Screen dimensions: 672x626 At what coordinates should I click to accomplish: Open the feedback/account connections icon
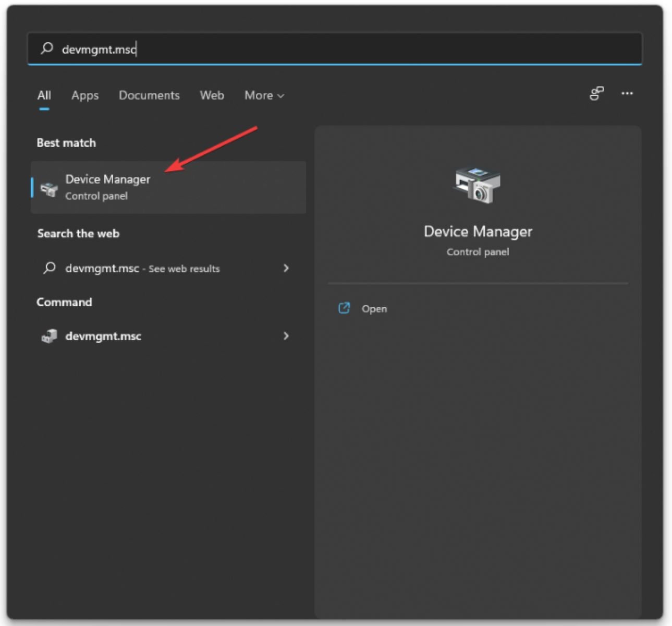(596, 93)
